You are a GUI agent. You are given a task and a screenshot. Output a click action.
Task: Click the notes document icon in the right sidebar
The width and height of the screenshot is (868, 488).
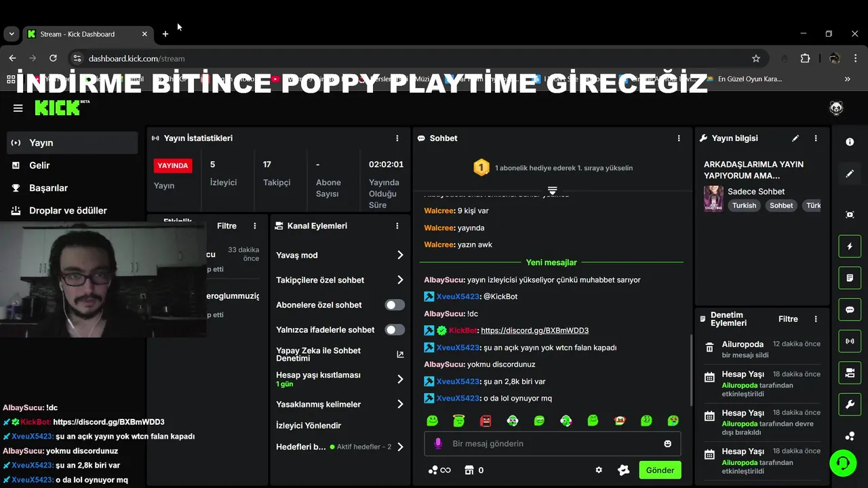coord(850,278)
